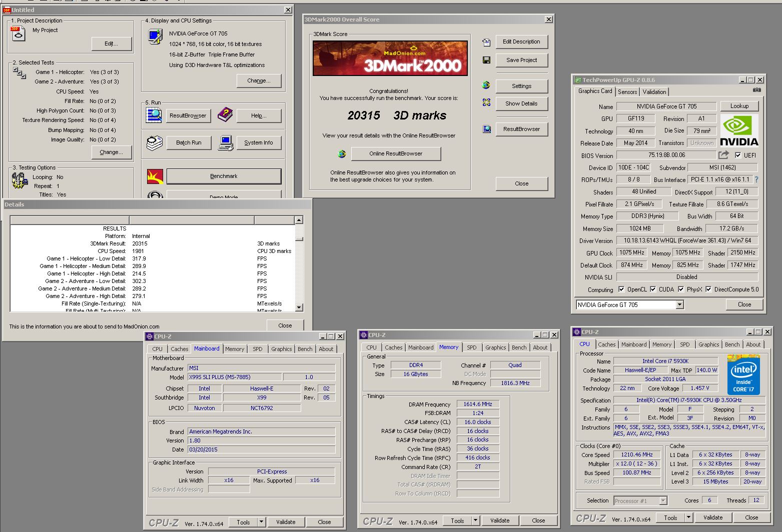The width and height of the screenshot is (782, 532).
Task: Click the 20315 3D marks score text
Action: click(397, 115)
